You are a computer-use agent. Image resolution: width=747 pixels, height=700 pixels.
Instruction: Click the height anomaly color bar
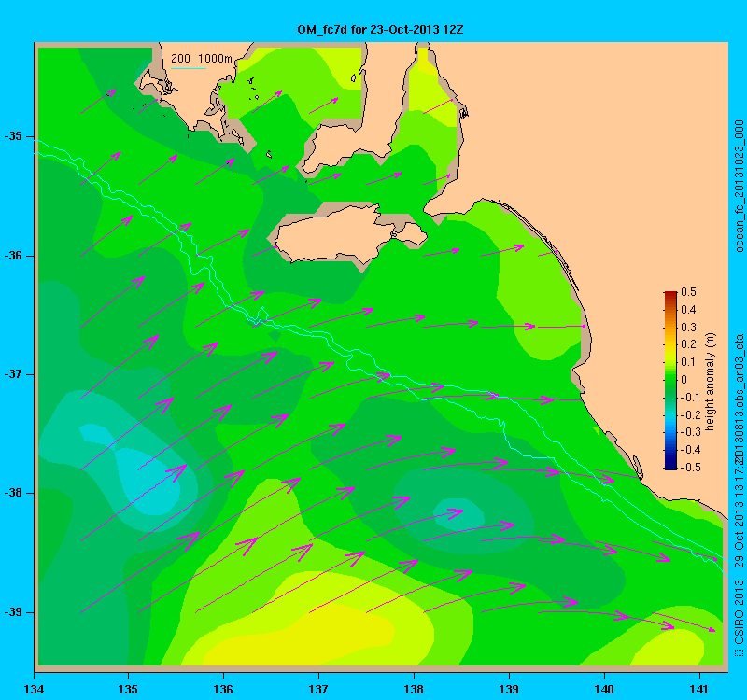pos(670,380)
